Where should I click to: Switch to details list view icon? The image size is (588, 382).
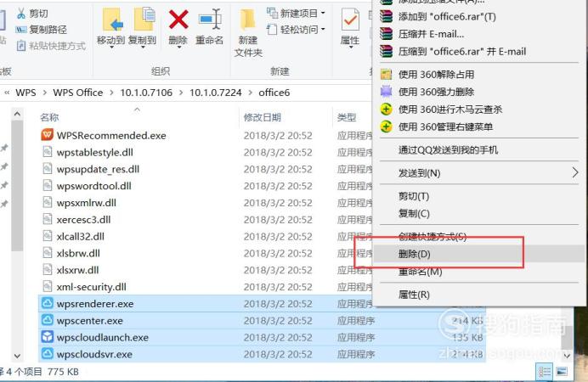(x=545, y=372)
